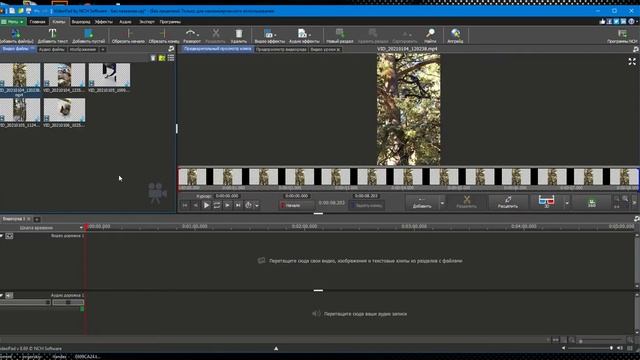Open the dropdown beside Add (Добавить) button
The image size is (640, 360).
(442, 202)
